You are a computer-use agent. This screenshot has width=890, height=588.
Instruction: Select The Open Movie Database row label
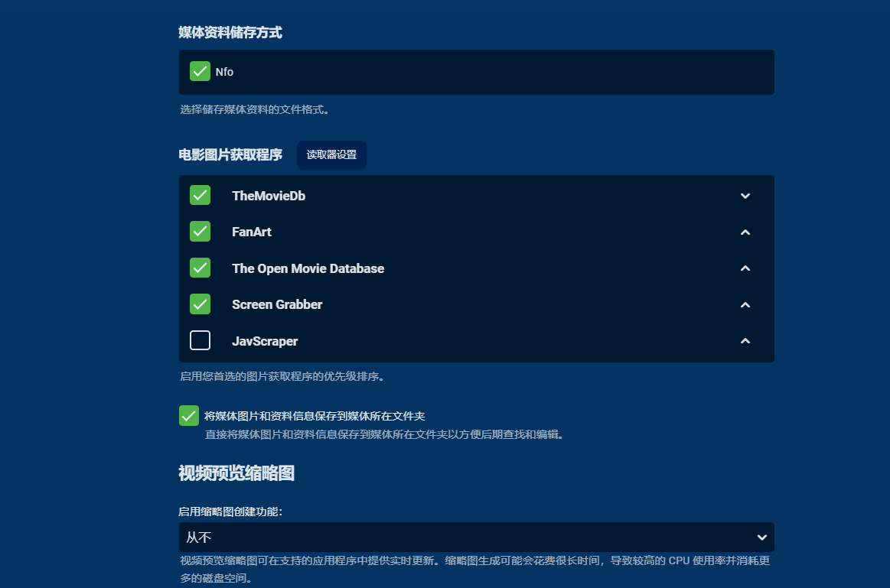[x=308, y=268]
